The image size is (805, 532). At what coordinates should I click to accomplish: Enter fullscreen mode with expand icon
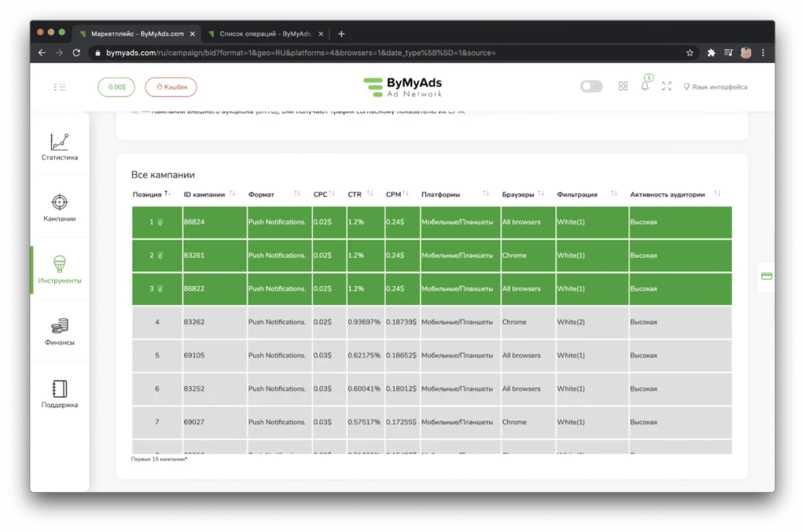pyautogui.click(x=667, y=86)
